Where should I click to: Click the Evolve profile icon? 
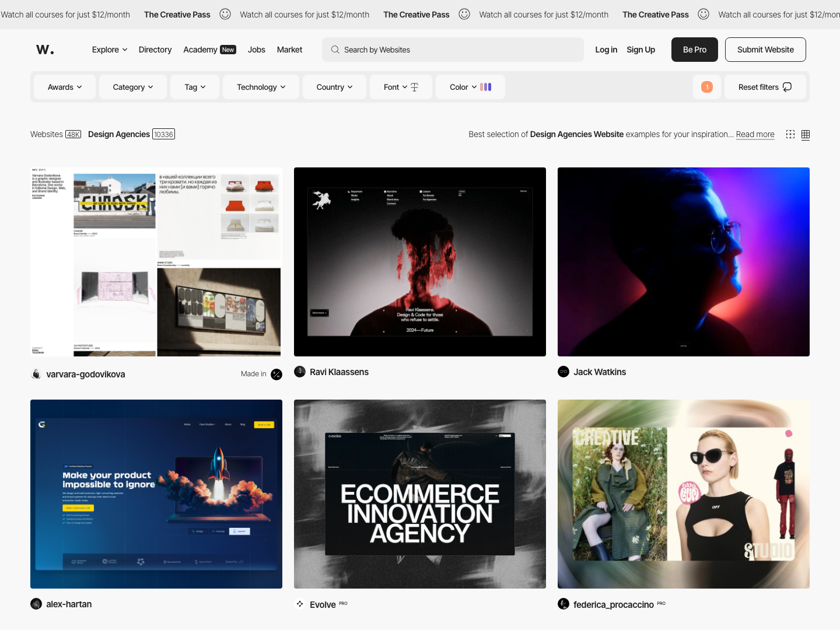tap(300, 604)
